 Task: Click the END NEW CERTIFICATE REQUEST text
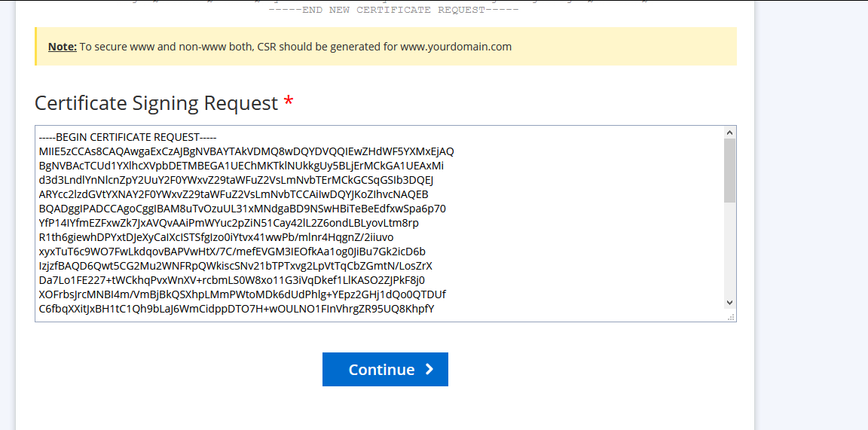[x=393, y=10]
